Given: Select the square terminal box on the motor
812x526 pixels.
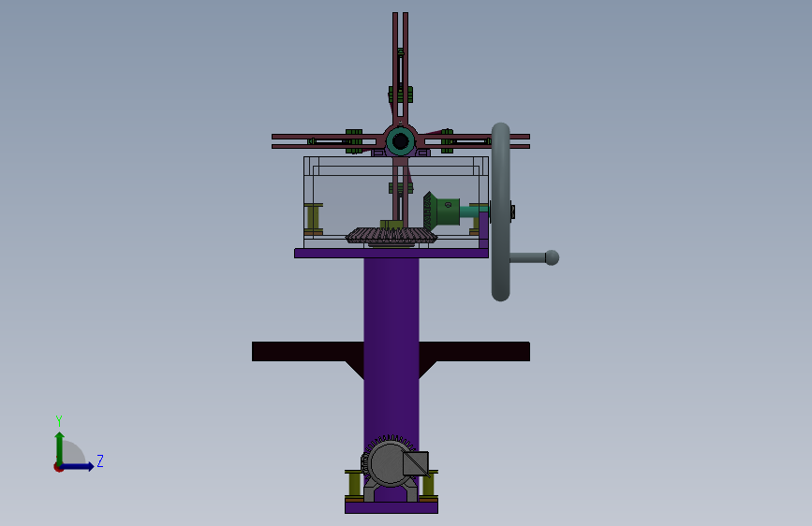Looking at the screenshot, I should [416, 463].
